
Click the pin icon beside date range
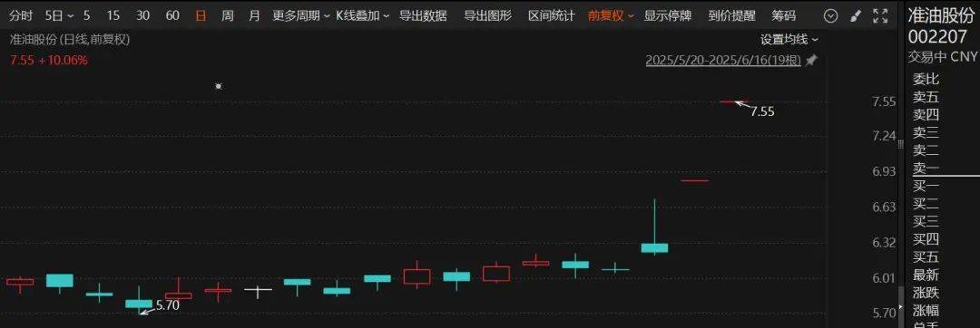811,61
